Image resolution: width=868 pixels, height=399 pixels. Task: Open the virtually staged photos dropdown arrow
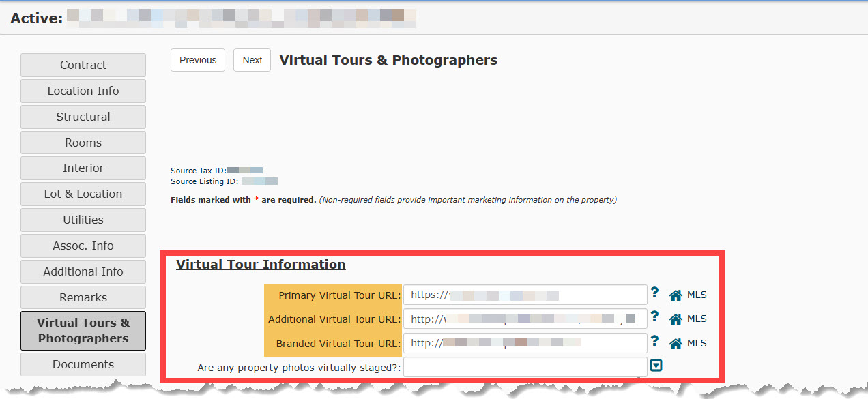click(x=656, y=366)
